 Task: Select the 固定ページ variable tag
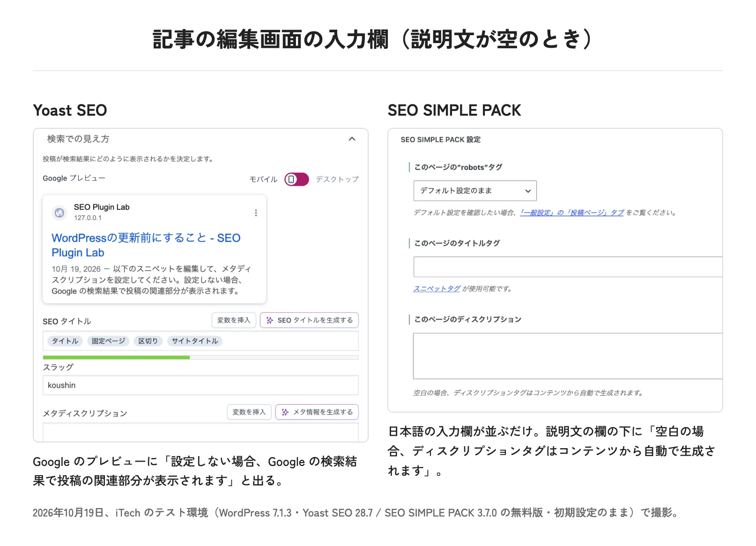[108, 341]
